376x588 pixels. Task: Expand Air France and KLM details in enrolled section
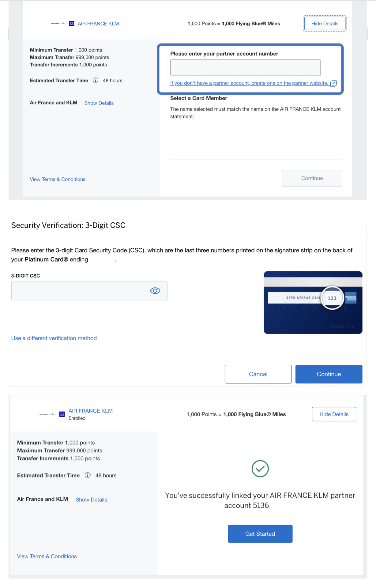[91, 499]
